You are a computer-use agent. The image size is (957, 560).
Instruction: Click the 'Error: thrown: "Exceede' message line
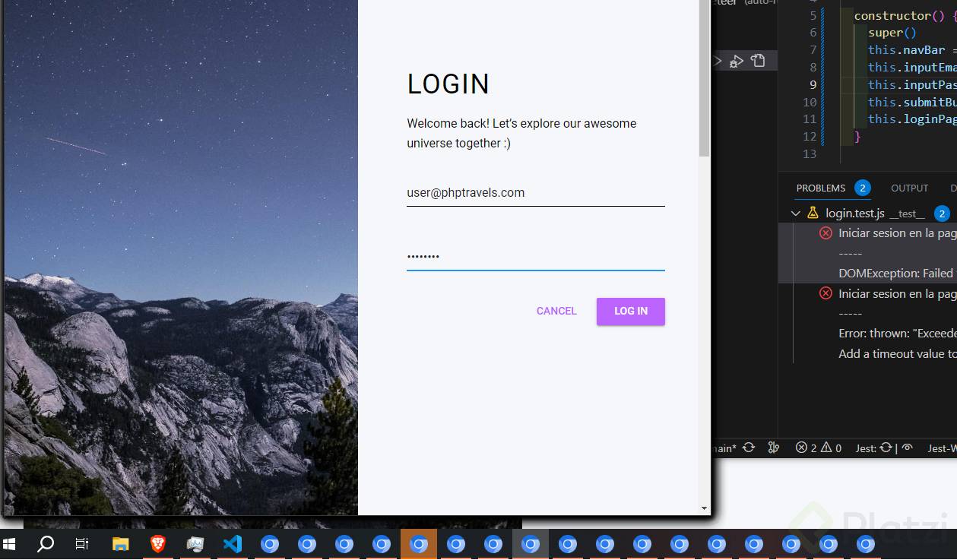click(x=897, y=333)
